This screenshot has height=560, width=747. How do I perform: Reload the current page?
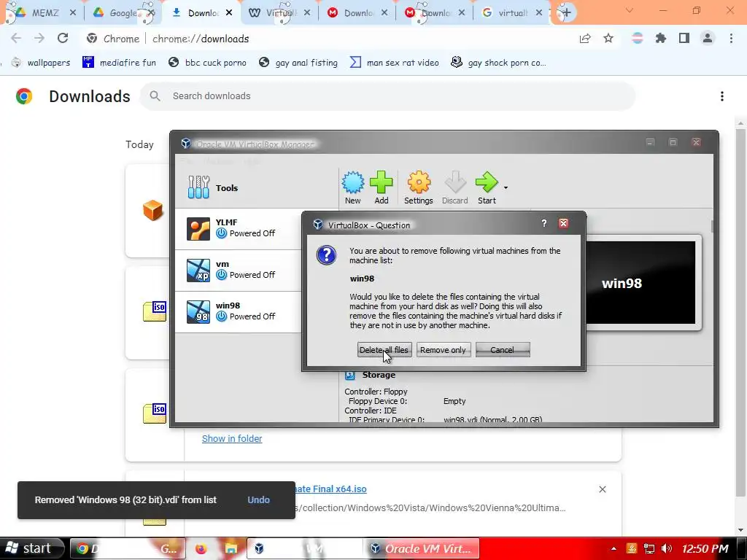(x=63, y=39)
